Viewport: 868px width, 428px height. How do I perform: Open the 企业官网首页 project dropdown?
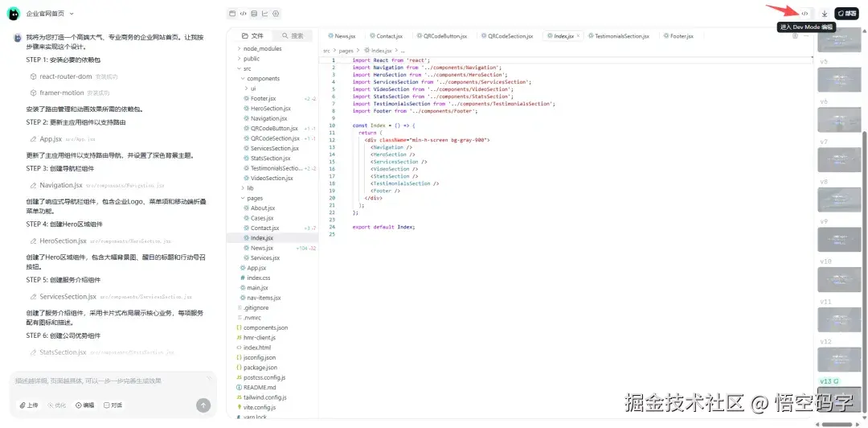click(x=50, y=14)
